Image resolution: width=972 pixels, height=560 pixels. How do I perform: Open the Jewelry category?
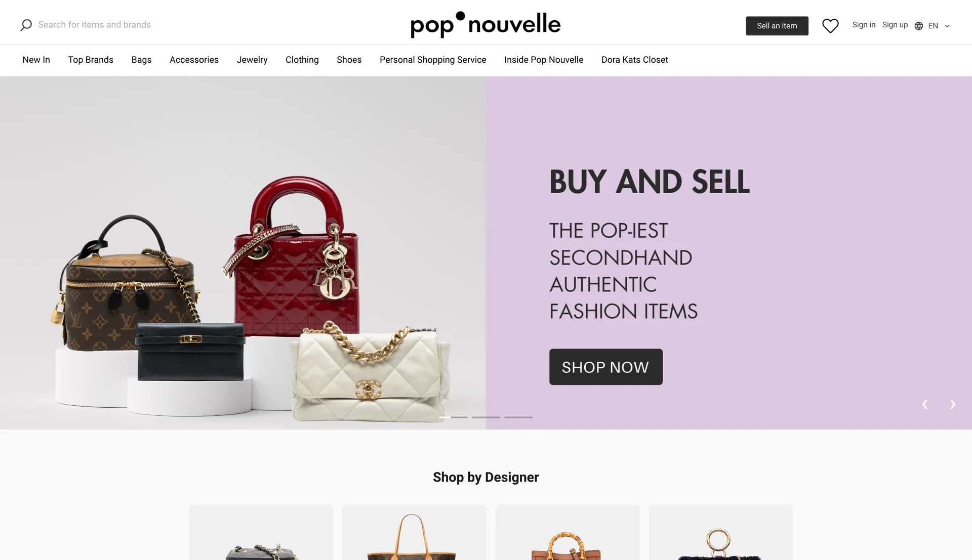pyautogui.click(x=252, y=60)
